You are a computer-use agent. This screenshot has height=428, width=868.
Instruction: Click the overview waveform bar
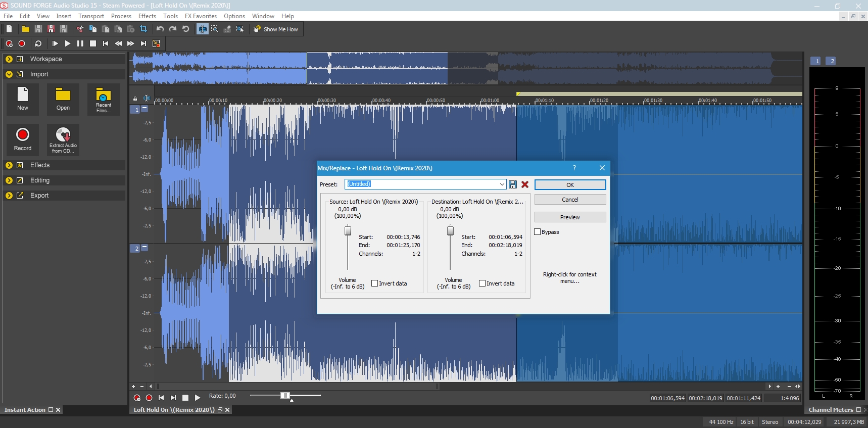click(466, 68)
